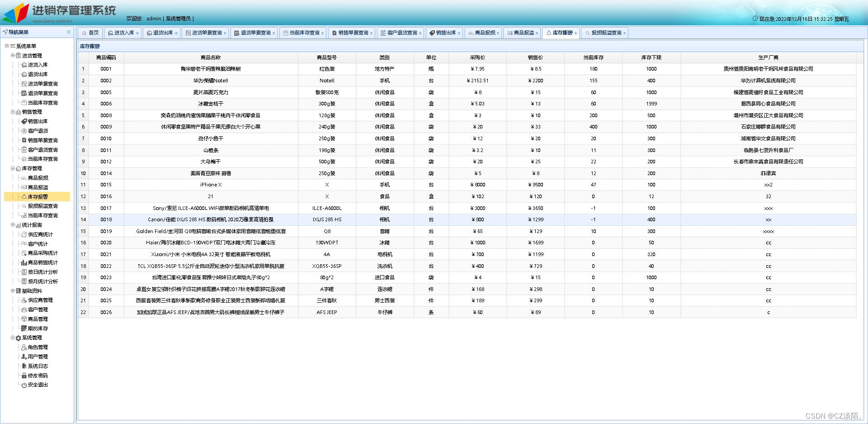Screen dimensions: 868x424
Task: Collapse the 库存管理 tree node
Action: pyautogui.click(x=13, y=169)
